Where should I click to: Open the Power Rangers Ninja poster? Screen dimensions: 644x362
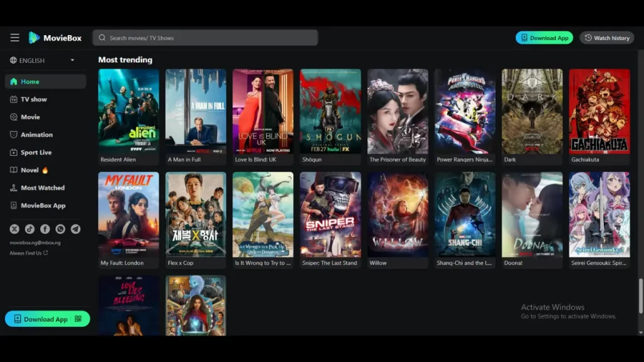tap(465, 112)
